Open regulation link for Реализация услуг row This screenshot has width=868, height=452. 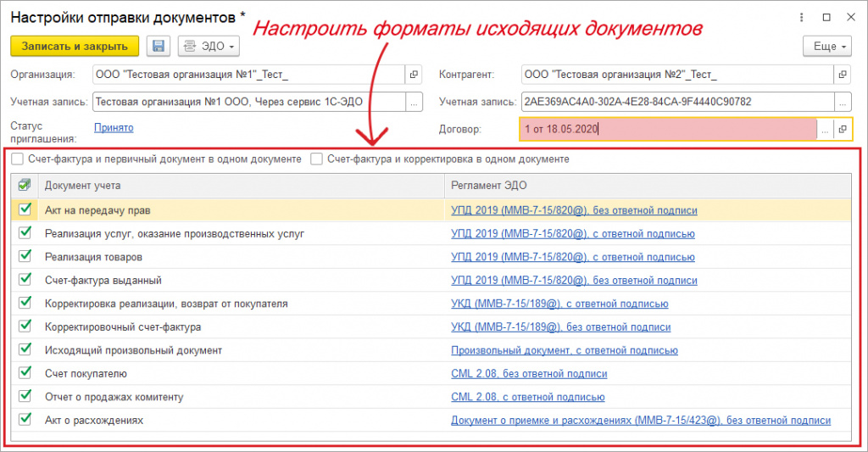[x=573, y=234]
